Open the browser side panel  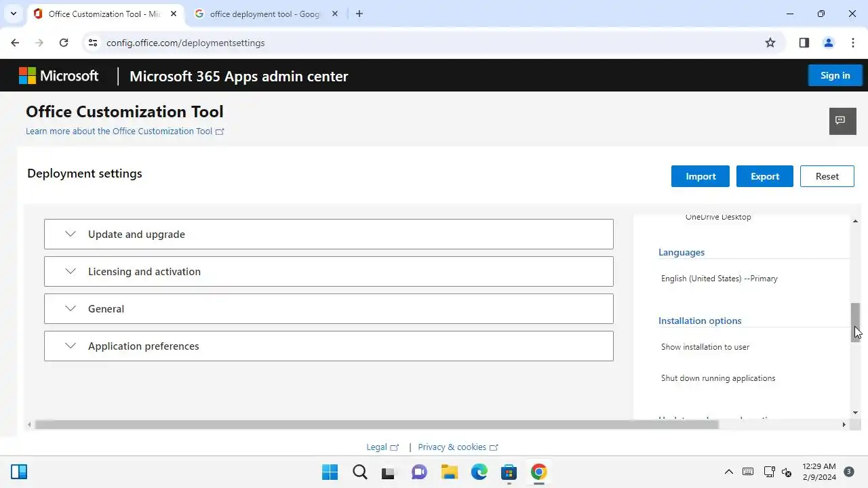coord(804,43)
